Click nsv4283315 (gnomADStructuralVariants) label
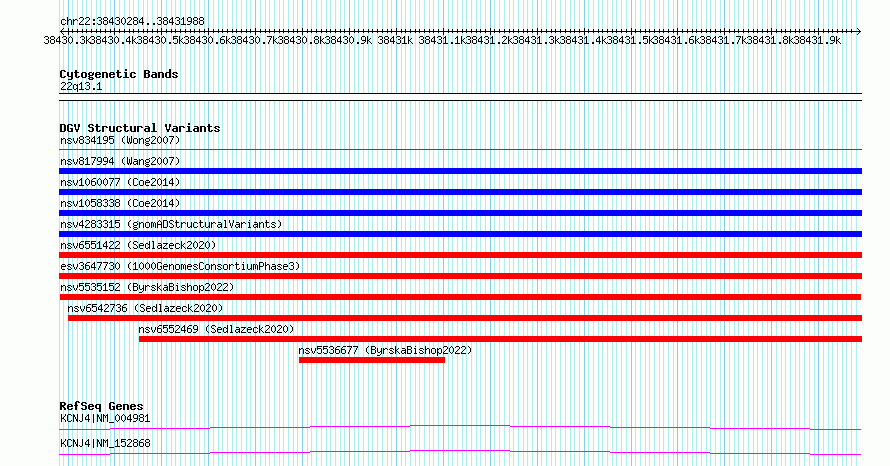Image resolution: width=890 pixels, height=466 pixels. [x=171, y=224]
